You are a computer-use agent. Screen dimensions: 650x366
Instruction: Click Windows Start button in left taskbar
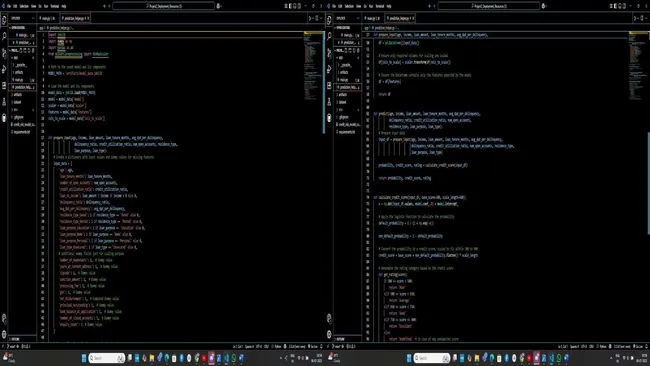coord(84,358)
